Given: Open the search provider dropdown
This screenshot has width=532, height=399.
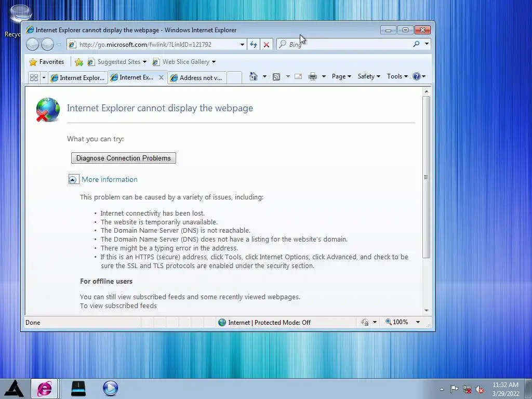Looking at the screenshot, I should (x=427, y=44).
